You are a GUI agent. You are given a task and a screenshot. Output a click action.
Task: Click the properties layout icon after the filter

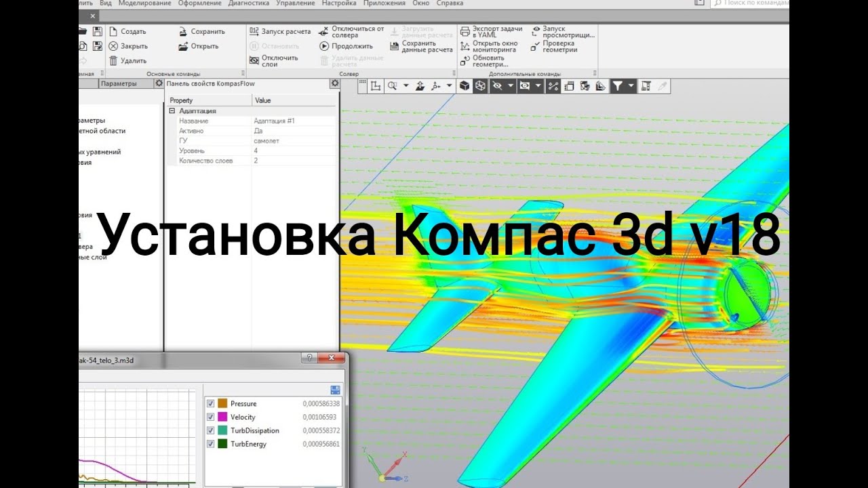[x=646, y=86]
